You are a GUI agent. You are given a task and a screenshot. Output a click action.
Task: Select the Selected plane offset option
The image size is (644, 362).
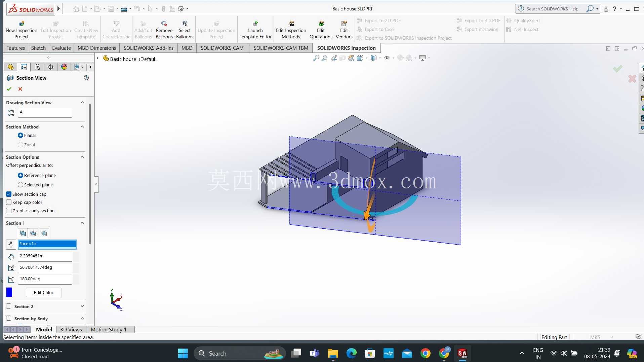21,185
